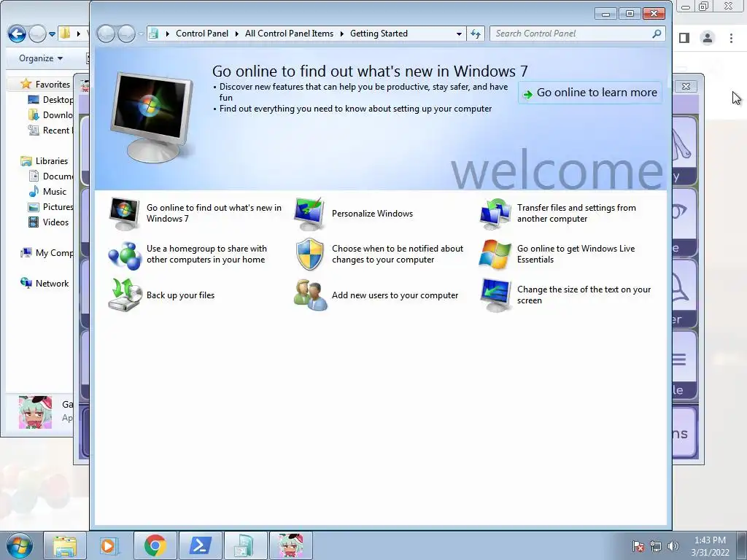Screen dimensions: 747x560
Task: Expand breadcrumb arrow after Control Panel
Action: click(x=237, y=34)
